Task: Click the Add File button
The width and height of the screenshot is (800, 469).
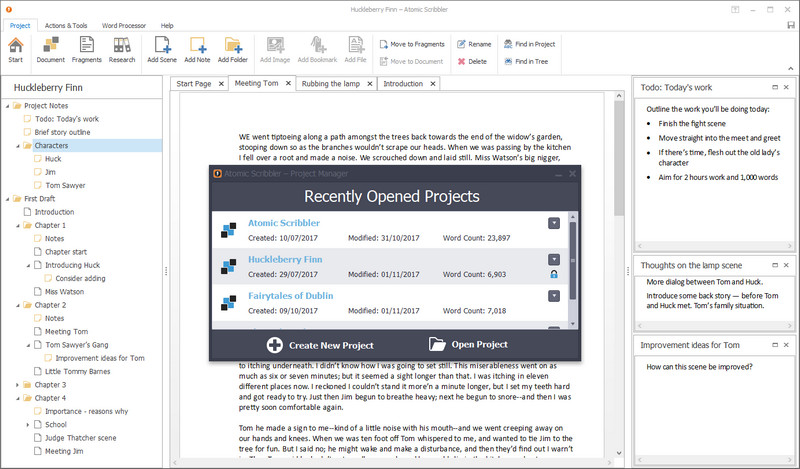Action: point(355,50)
